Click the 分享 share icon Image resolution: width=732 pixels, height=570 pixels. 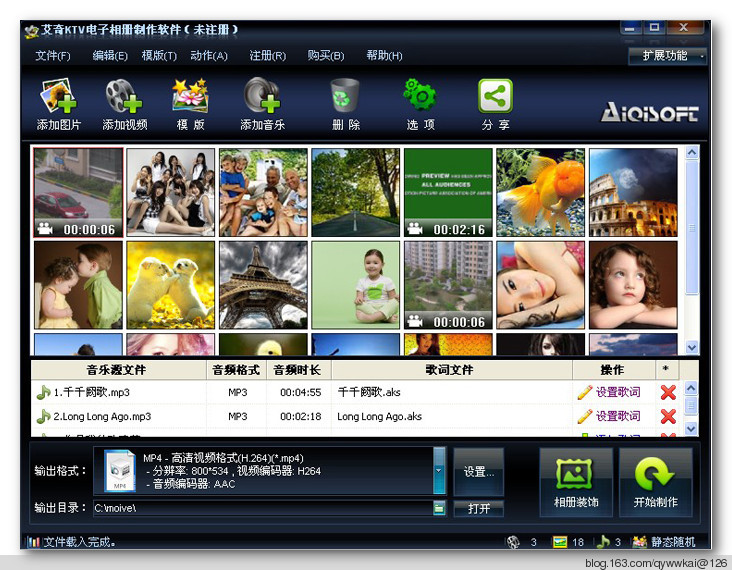(495, 96)
